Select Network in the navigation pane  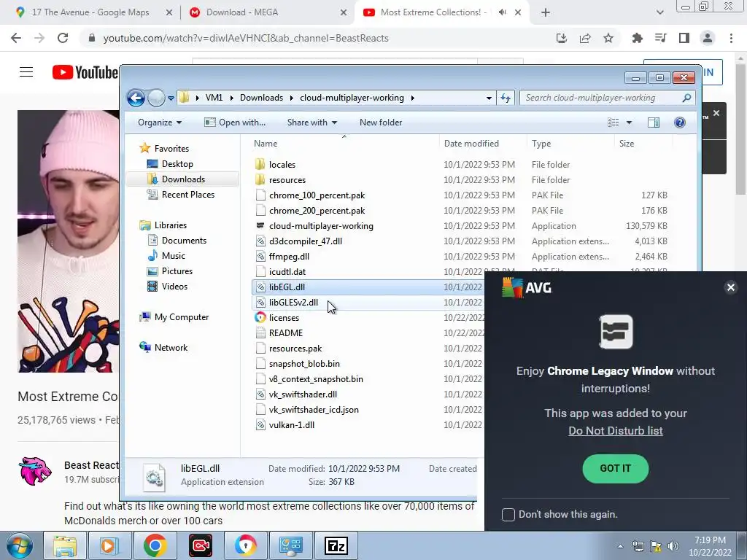tap(171, 348)
